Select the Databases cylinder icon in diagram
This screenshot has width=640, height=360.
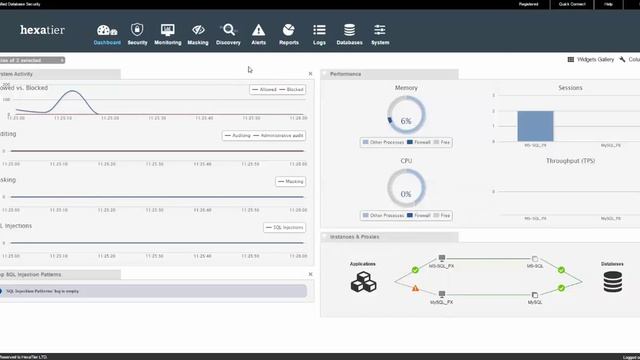pyautogui.click(x=613, y=282)
